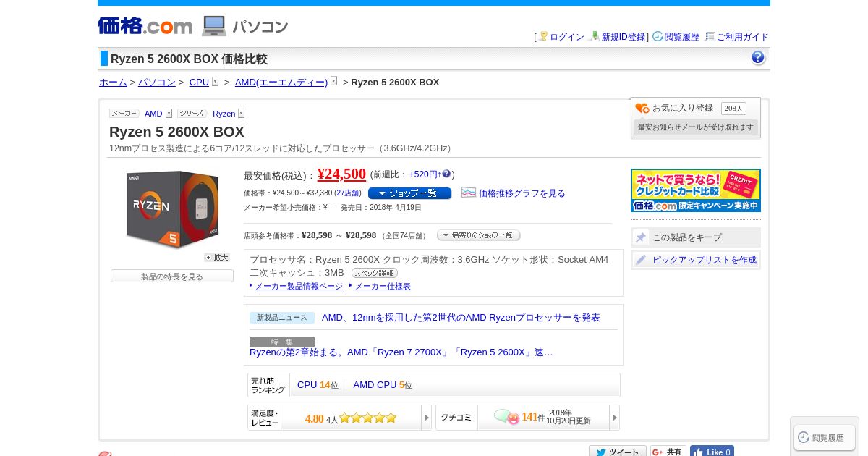Expand the CPU breadcrumb dropdown arrow
Screen dimensions: 868x456
[215, 82]
